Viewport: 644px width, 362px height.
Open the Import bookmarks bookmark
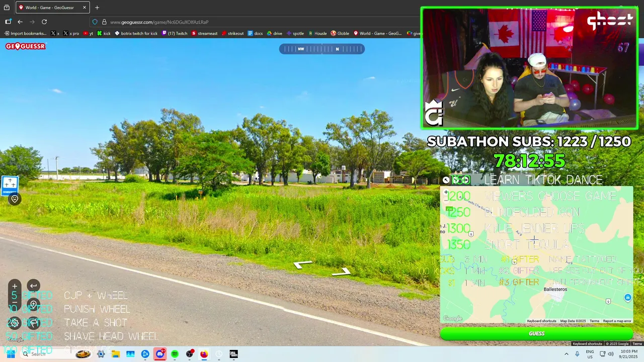pos(25,34)
